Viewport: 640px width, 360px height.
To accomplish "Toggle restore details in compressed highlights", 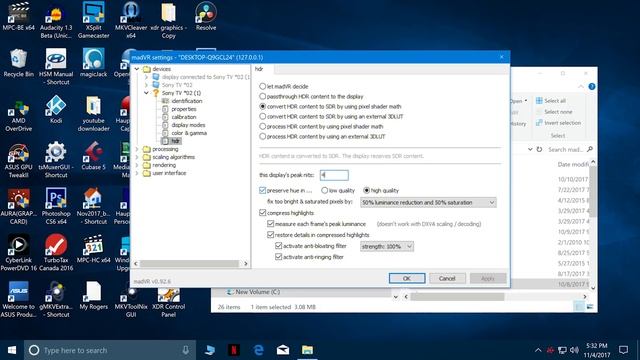I will point(270,235).
